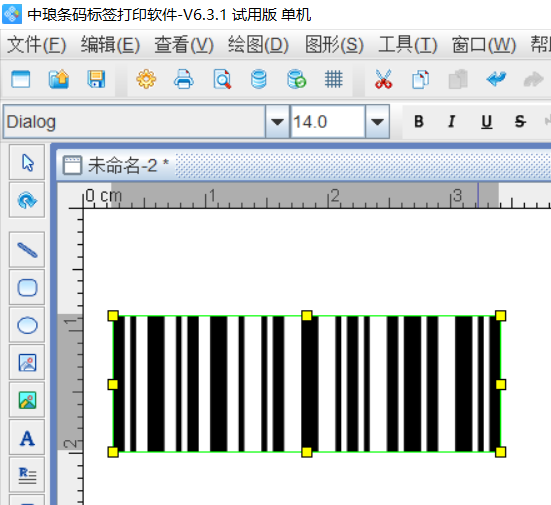Click the top-left yellow resize handle
Image resolution: width=551 pixels, height=505 pixels.
coord(113,316)
